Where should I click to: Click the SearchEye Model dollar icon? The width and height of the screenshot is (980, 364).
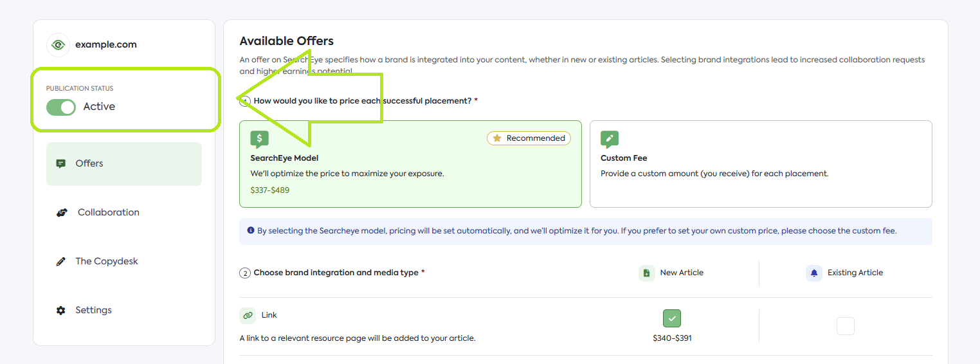tap(259, 139)
